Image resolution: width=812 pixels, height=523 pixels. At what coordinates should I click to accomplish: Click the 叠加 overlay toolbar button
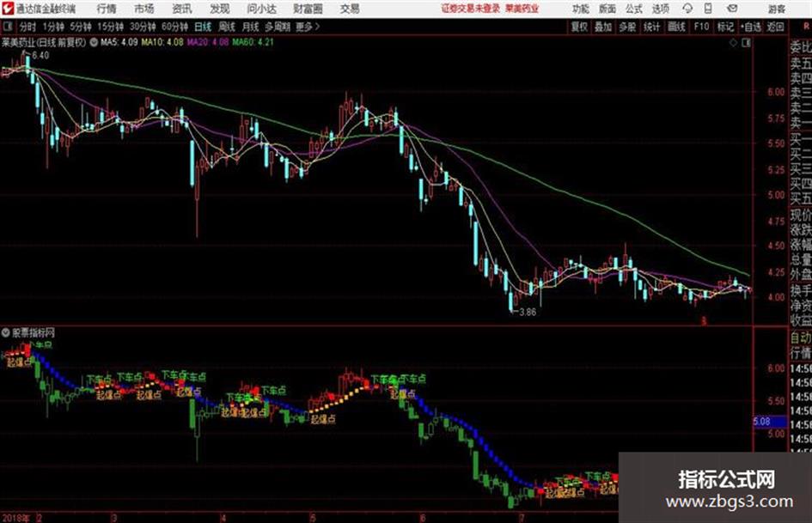click(x=603, y=27)
